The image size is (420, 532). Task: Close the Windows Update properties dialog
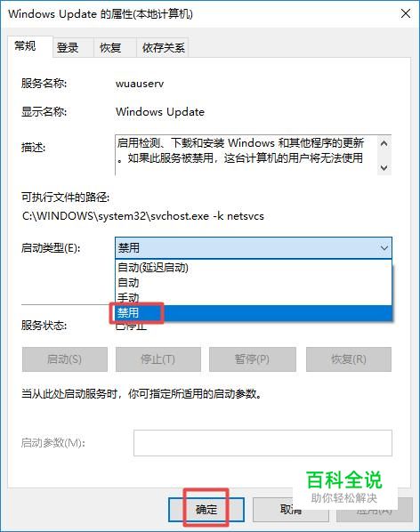pyautogui.click(x=406, y=14)
